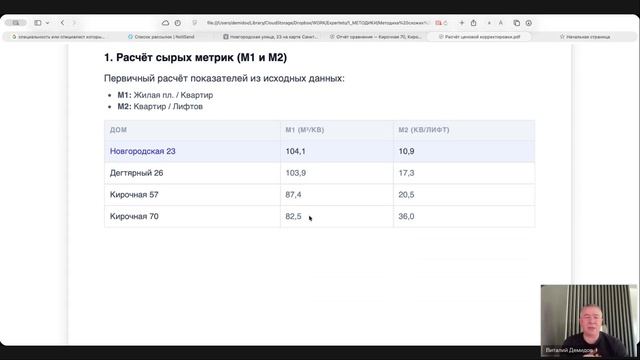Open the sidebar options chevron dropdown
The width and height of the screenshot is (640, 360).
pyautogui.click(x=47, y=23)
